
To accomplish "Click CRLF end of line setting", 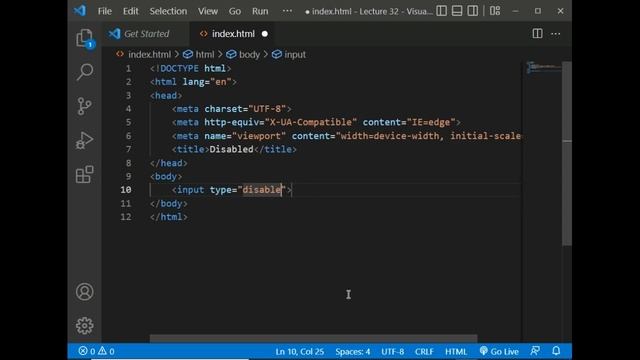I will coord(424,351).
